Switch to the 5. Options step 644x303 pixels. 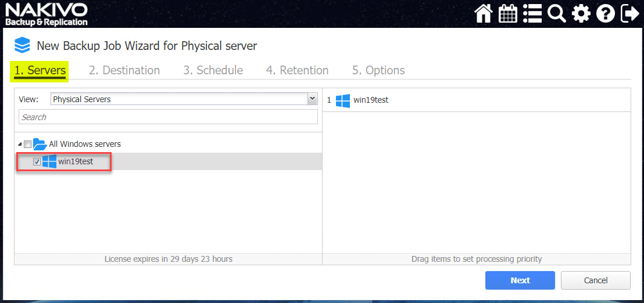pos(379,70)
